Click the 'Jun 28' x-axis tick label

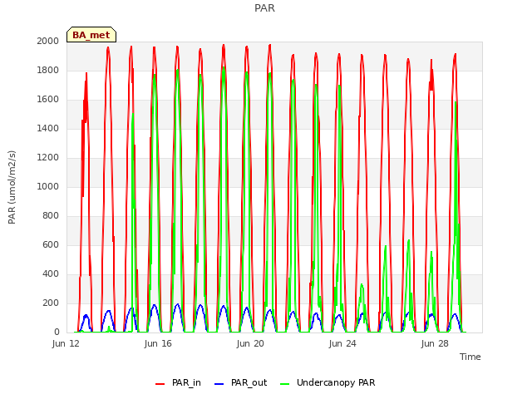pos(435,343)
